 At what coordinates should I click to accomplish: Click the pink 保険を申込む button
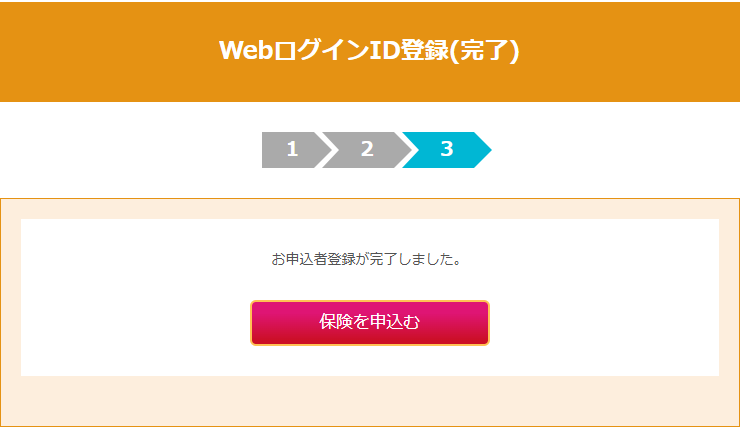(370, 322)
